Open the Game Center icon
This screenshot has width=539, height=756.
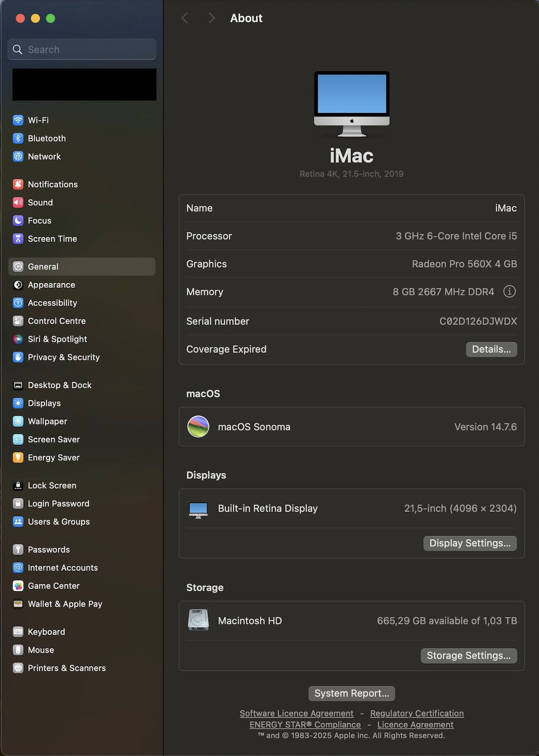(x=18, y=585)
